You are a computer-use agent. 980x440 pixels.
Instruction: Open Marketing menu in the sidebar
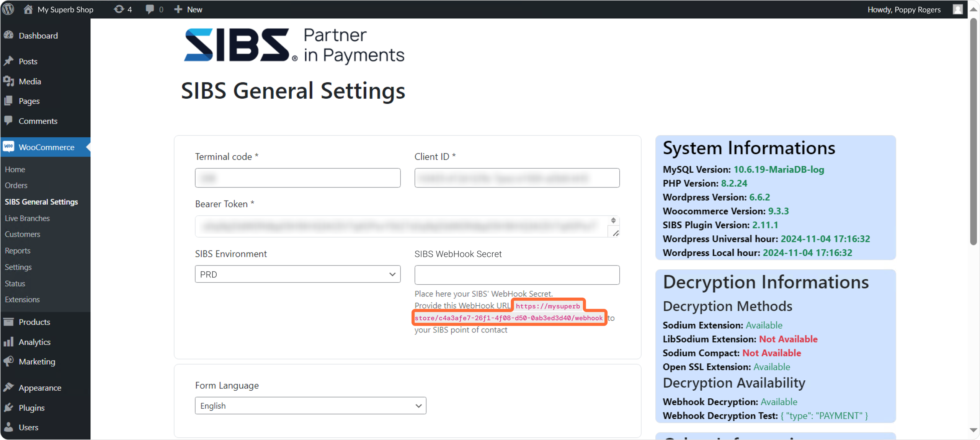click(x=37, y=362)
